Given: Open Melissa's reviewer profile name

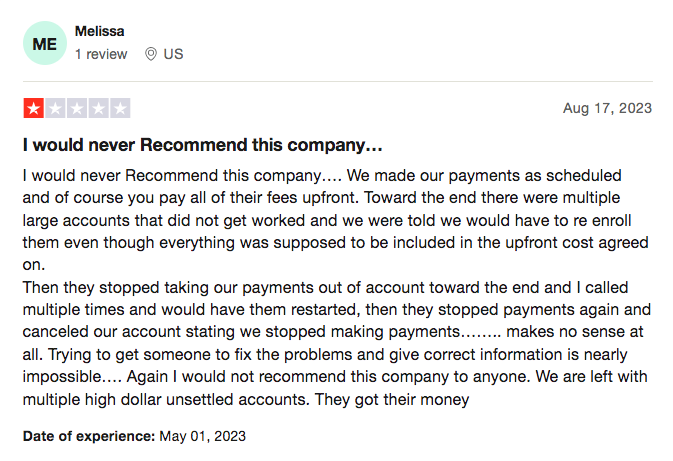Looking at the screenshot, I should point(100,31).
